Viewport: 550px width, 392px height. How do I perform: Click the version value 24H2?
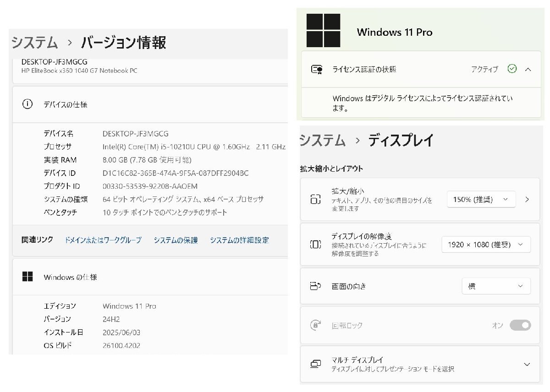click(111, 319)
